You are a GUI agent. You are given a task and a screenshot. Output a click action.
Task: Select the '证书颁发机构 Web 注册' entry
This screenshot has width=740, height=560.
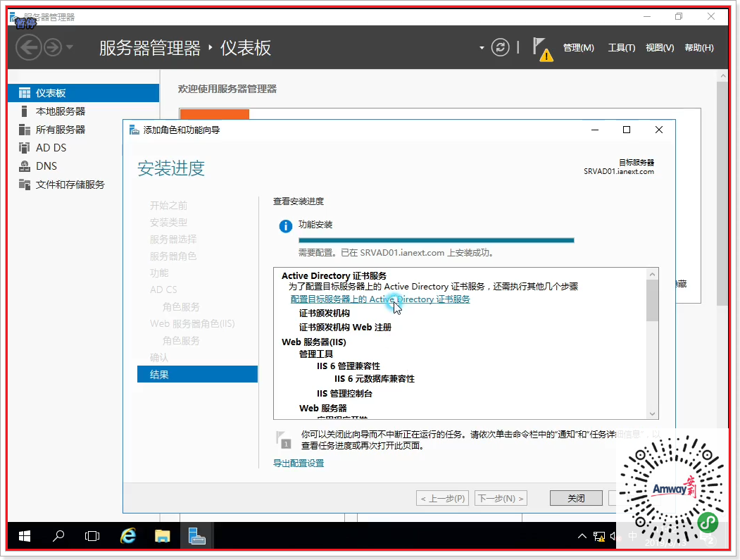click(x=345, y=328)
